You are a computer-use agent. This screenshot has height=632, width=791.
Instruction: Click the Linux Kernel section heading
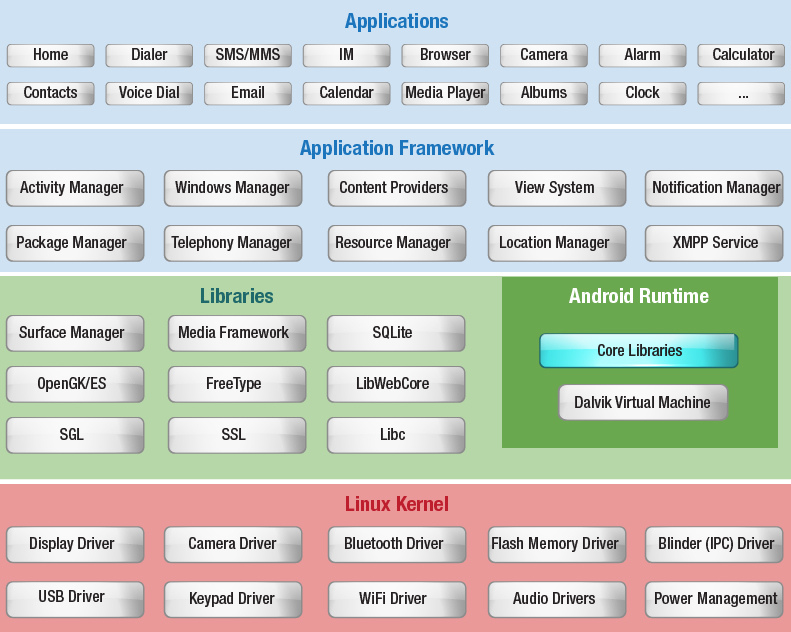coord(396,504)
